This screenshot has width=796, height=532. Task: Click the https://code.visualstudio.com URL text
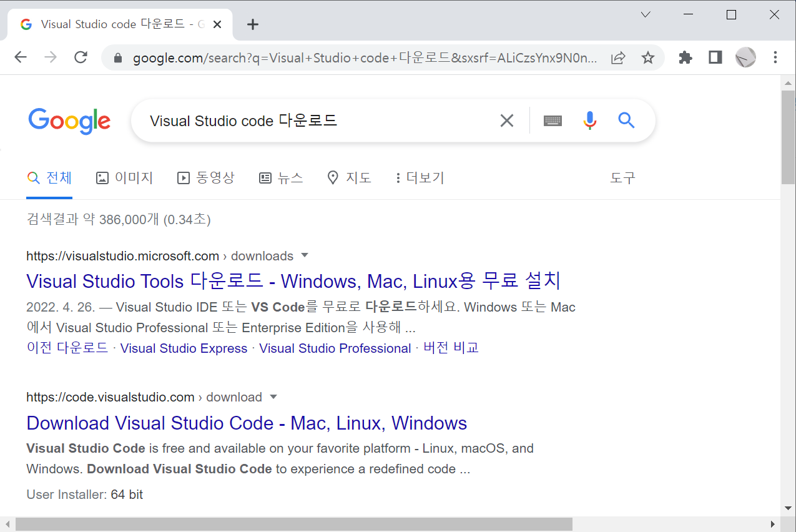pos(111,397)
